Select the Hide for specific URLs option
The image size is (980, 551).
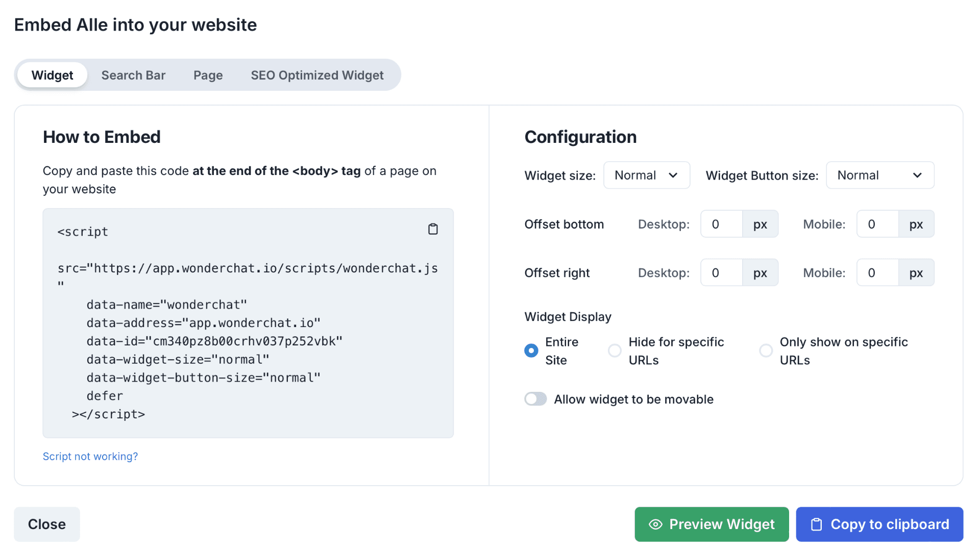[612, 350]
